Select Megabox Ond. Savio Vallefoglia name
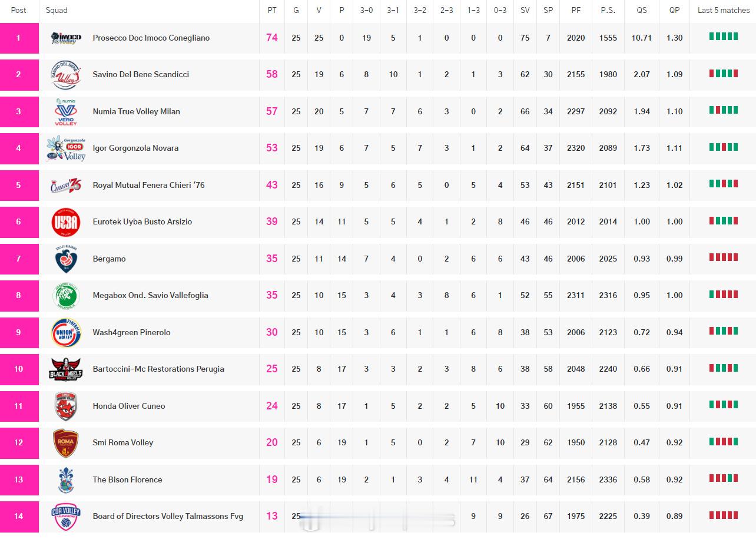The image size is (756, 539). click(150, 295)
